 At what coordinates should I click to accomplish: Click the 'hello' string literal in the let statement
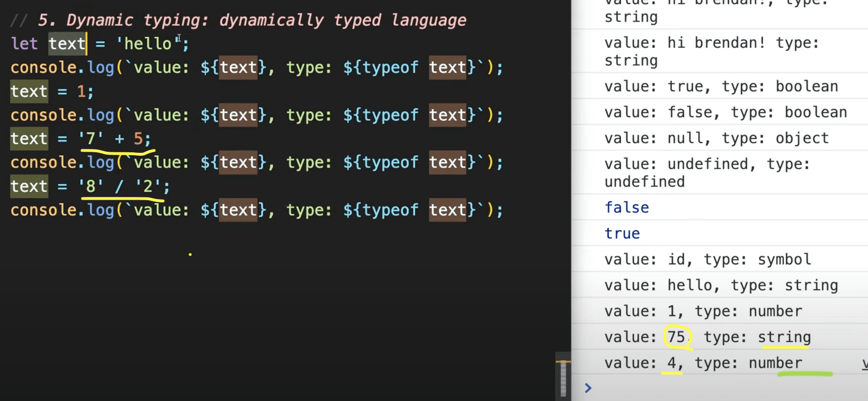click(147, 44)
